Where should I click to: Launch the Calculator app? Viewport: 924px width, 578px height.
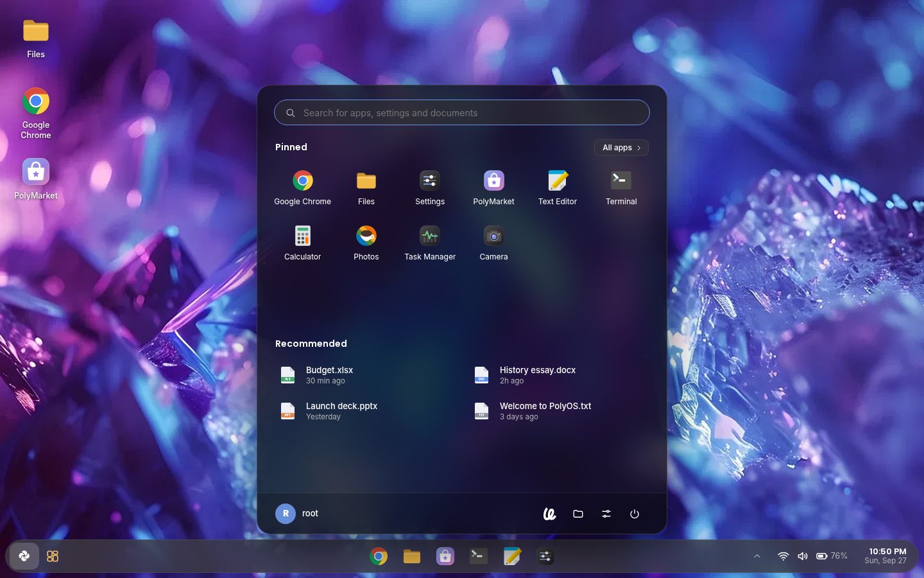[302, 243]
